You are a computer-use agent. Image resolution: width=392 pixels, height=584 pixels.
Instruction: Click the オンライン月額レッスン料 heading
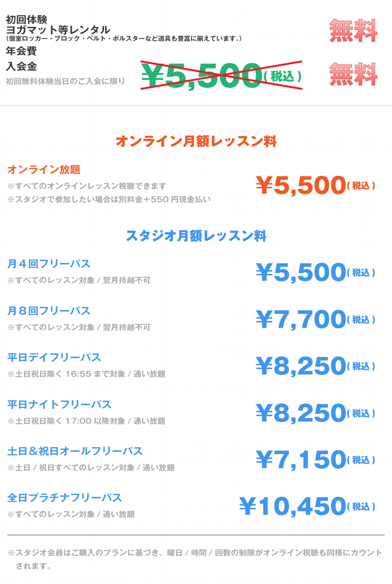[196, 141]
